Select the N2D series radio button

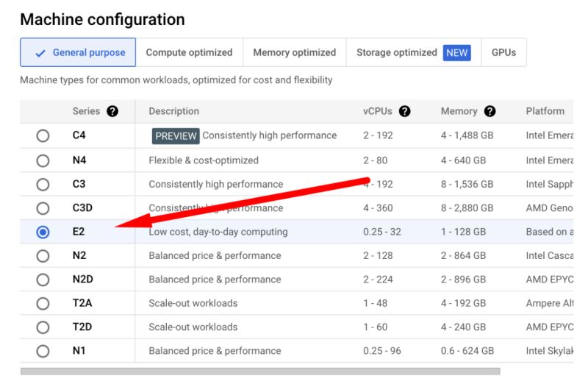point(43,280)
